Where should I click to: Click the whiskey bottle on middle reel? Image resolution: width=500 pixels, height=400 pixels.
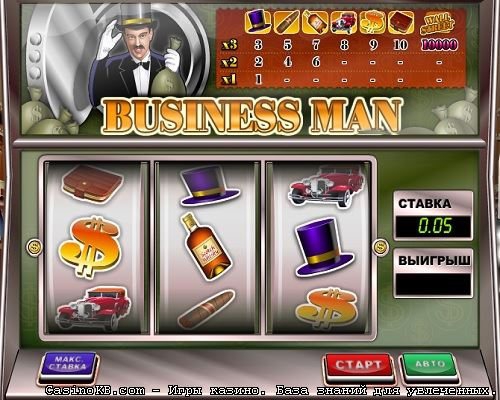pos(206,246)
